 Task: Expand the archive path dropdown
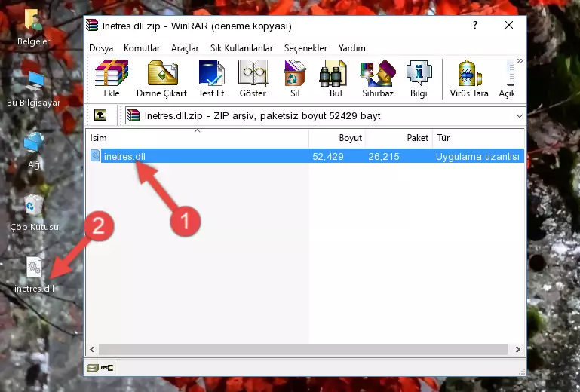[x=520, y=116]
